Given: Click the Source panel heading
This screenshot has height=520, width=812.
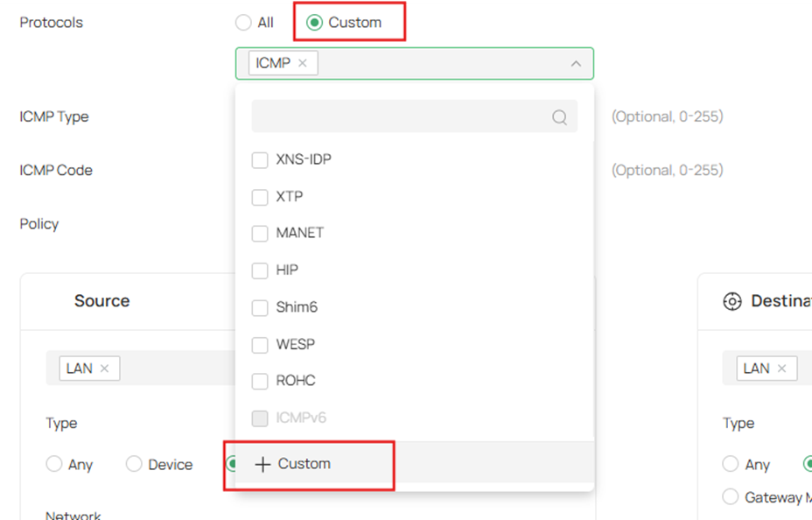Looking at the screenshot, I should pyautogui.click(x=102, y=301).
